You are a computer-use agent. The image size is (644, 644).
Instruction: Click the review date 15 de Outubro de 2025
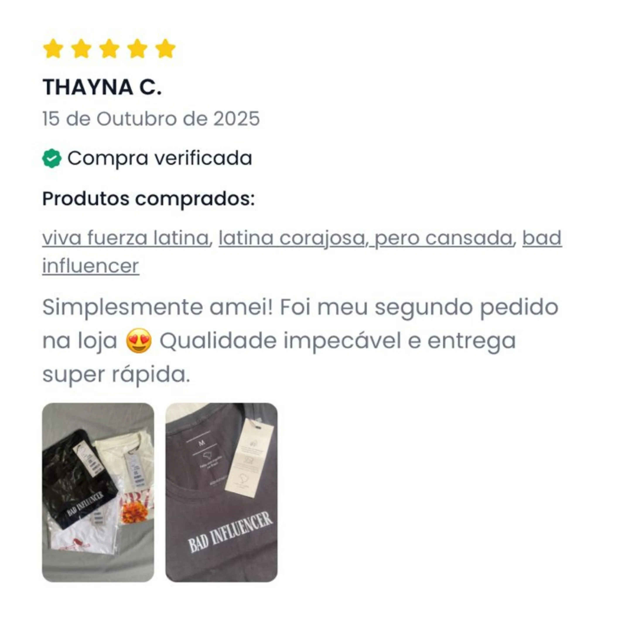[151, 119]
